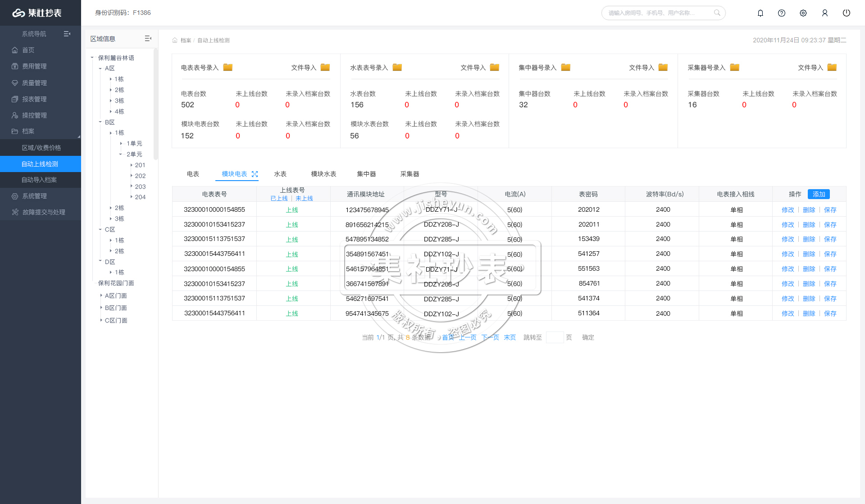Open the settings gear icon in header
865x504 pixels.
(x=803, y=13)
